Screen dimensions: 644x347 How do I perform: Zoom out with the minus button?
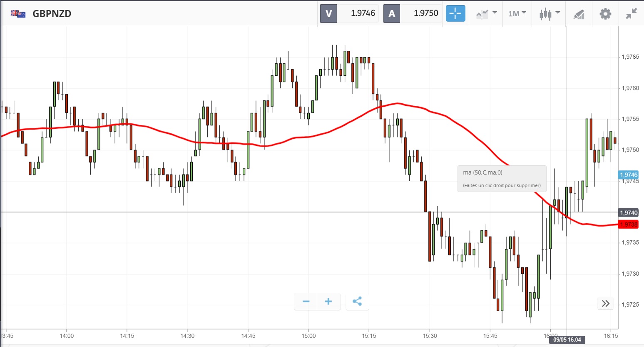coord(306,302)
